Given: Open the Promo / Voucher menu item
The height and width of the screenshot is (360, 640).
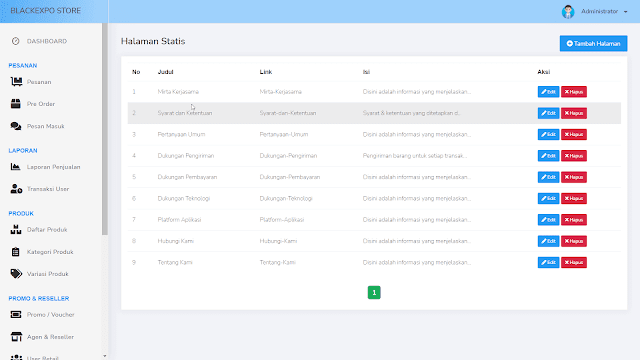Looking at the screenshot, I should point(51,314).
